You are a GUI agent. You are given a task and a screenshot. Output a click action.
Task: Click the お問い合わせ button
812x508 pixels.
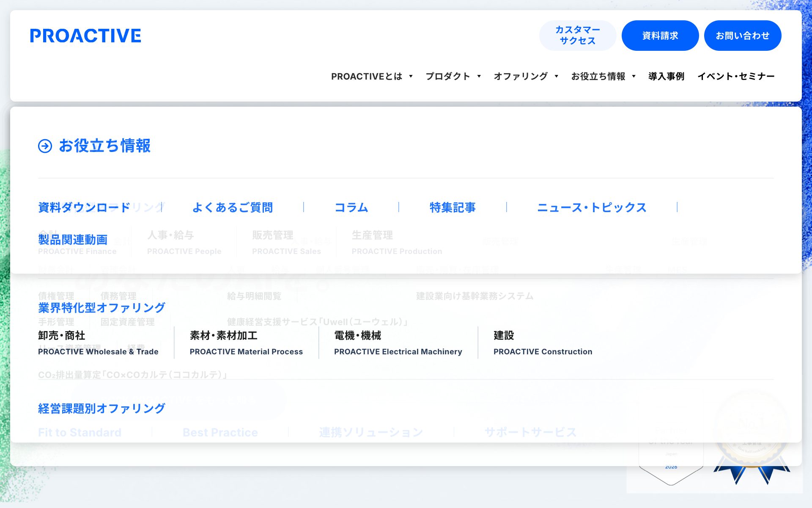pos(742,36)
